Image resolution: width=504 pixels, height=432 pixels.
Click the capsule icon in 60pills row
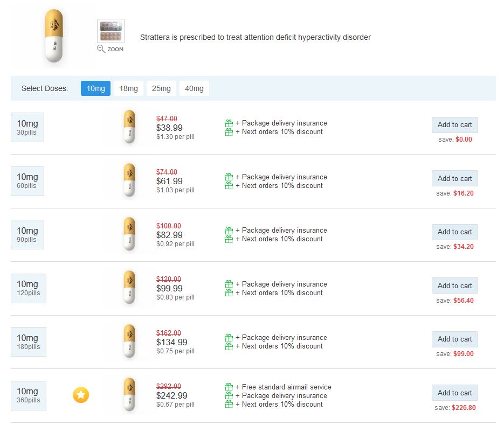(129, 180)
